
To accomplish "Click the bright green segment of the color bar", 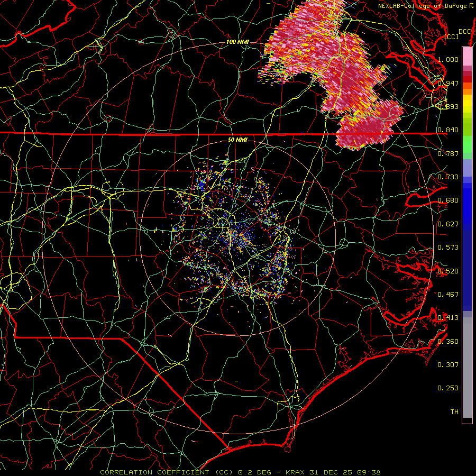I will [467, 144].
